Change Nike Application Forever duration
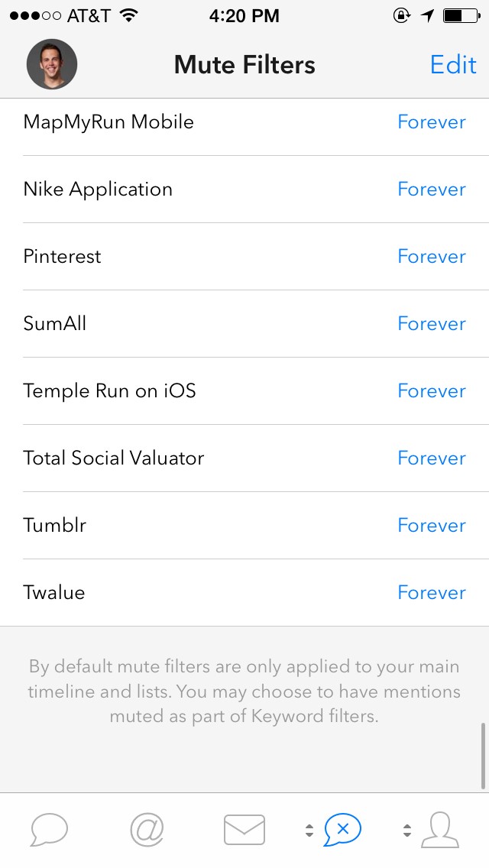489x868 pixels. pyautogui.click(x=432, y=189)
